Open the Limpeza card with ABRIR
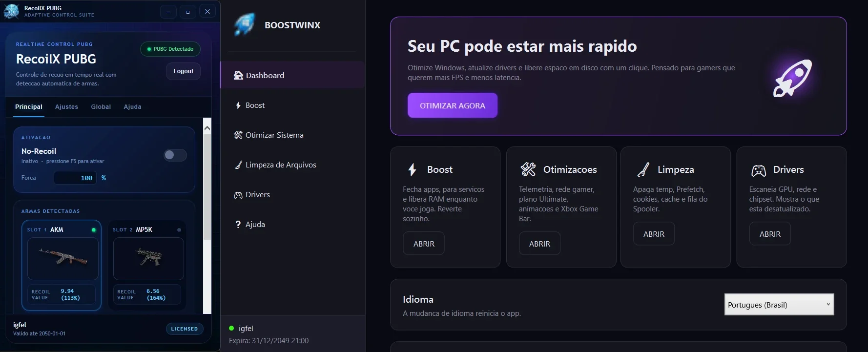 [x=654, y=234]
